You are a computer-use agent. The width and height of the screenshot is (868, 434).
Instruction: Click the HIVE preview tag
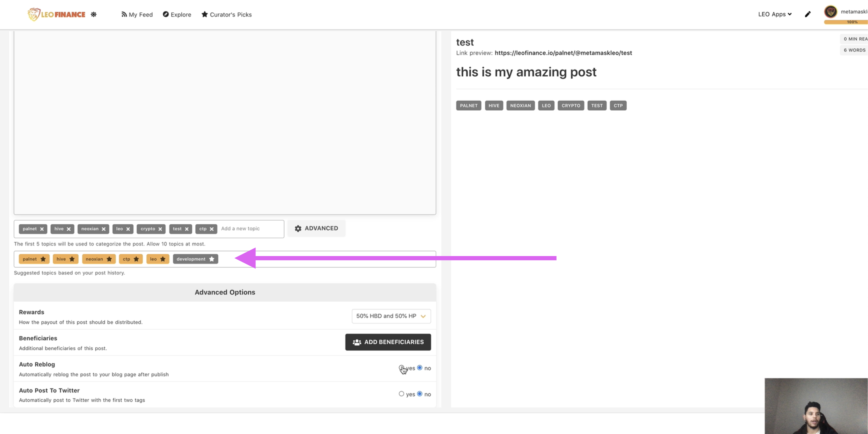coord(494,106)
